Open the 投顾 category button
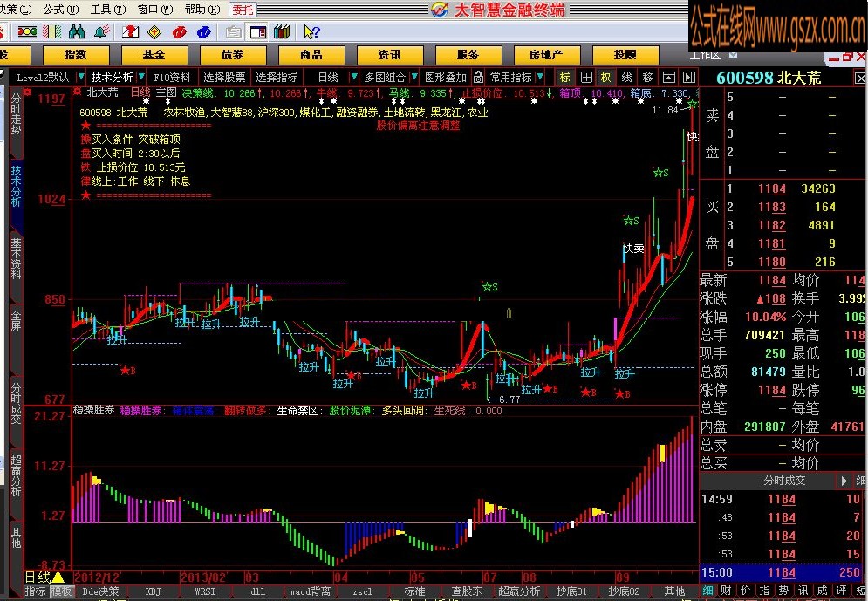This screenshot has width=868, height=601. [x=625, y=54]
